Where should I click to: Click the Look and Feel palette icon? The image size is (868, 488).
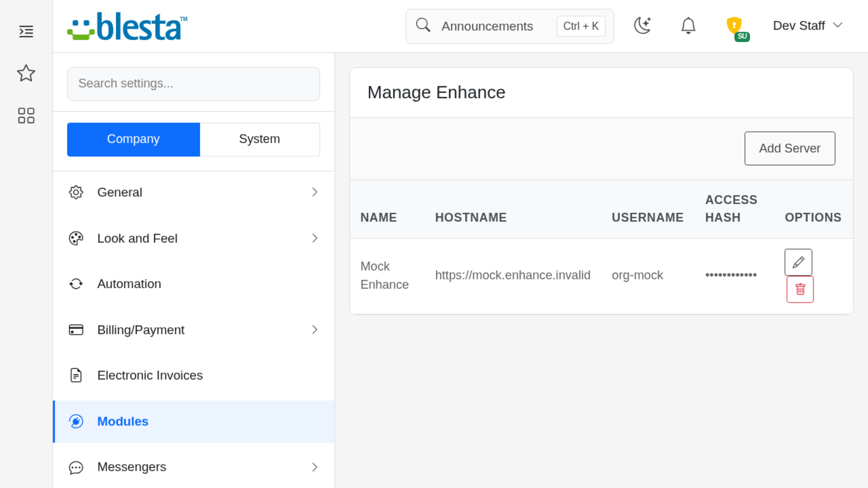(x=76, y=238)
